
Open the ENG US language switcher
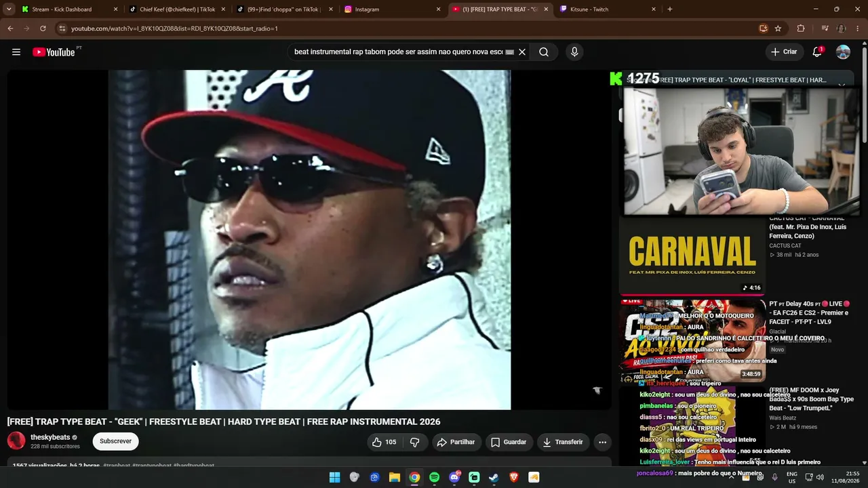click(791, 477)
